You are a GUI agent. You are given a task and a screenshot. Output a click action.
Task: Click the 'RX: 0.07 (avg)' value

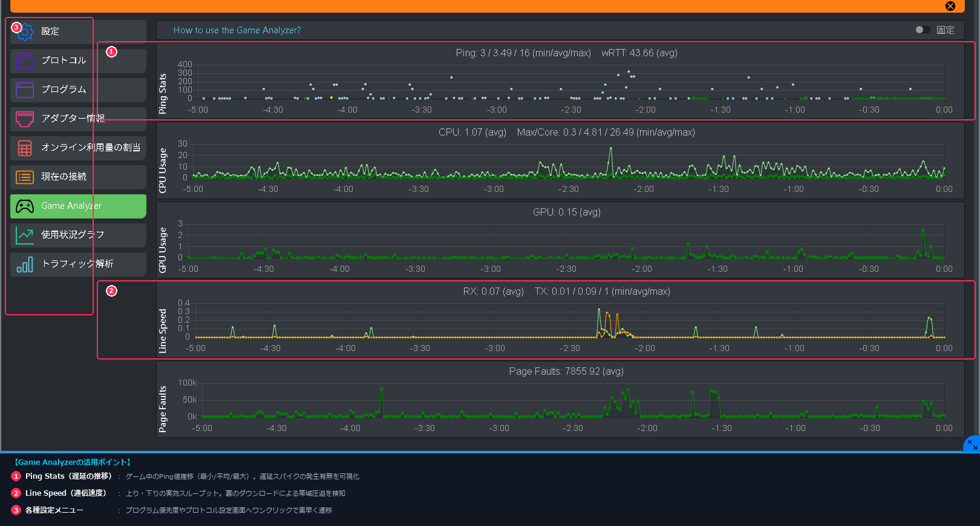click(x=494, y=292)
